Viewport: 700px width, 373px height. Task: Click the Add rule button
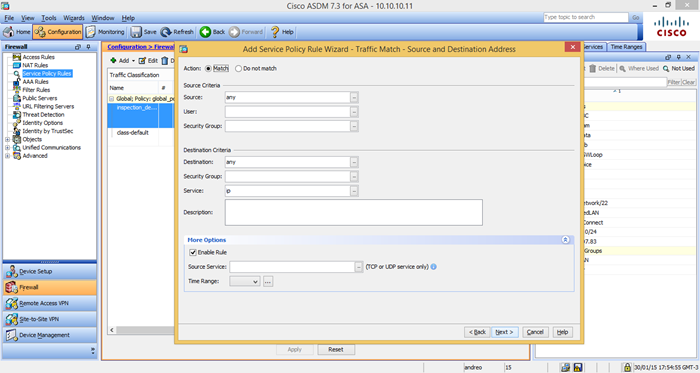tap(120, 61)
